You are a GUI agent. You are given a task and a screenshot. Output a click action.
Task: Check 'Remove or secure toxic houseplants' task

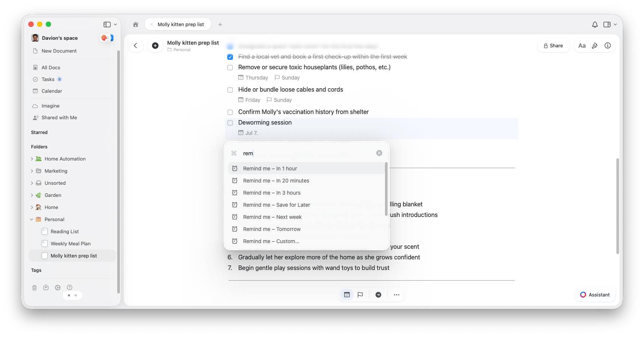(x=230, y=67)
